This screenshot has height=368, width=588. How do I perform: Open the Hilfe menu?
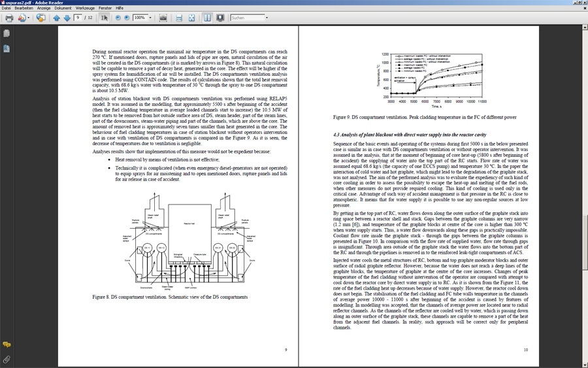(120, 8)
